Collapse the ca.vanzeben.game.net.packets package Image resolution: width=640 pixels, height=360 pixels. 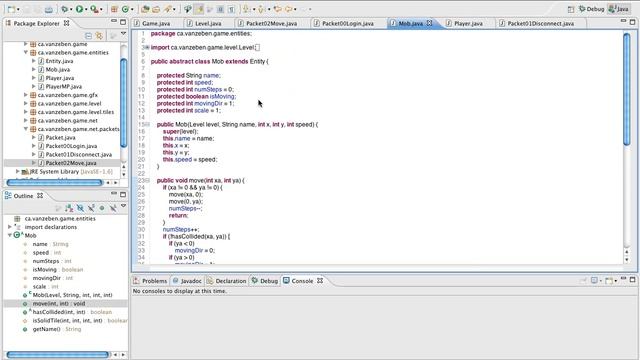click(26, 129)
